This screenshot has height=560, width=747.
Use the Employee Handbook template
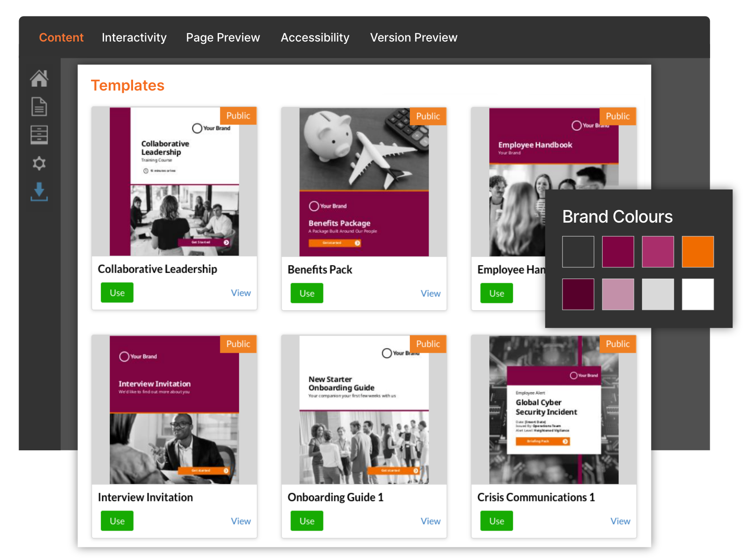point(497,293)
